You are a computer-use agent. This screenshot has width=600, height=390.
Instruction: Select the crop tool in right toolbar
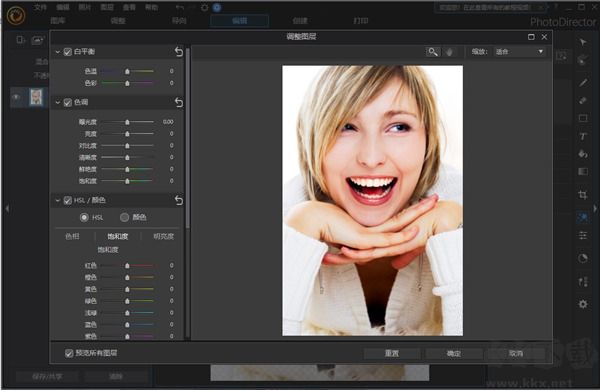click(x=583, y=195)
